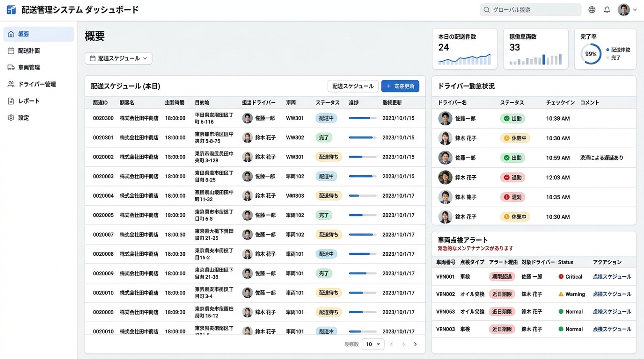Open 車両管理 in the sidebar

[39, 68]
